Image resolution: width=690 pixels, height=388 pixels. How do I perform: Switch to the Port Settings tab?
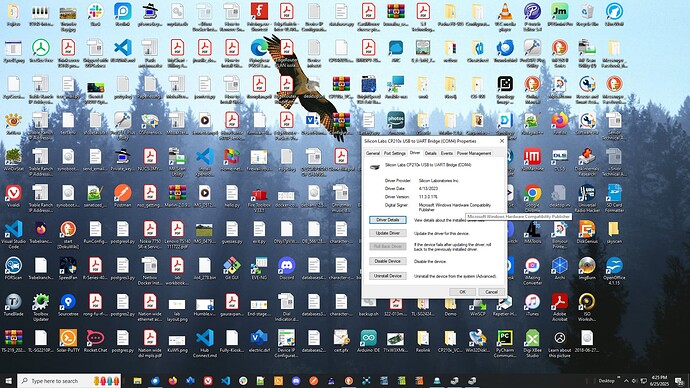click(x=394, y=153)
